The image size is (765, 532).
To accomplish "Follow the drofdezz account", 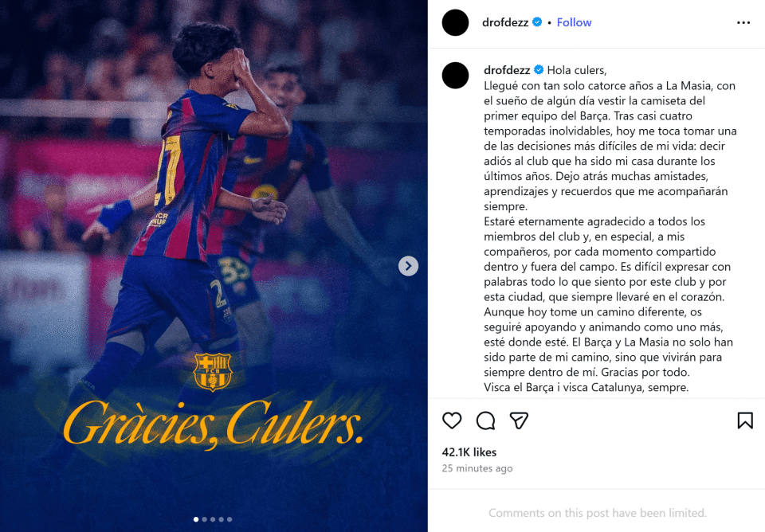I will (x=574, y=22).
